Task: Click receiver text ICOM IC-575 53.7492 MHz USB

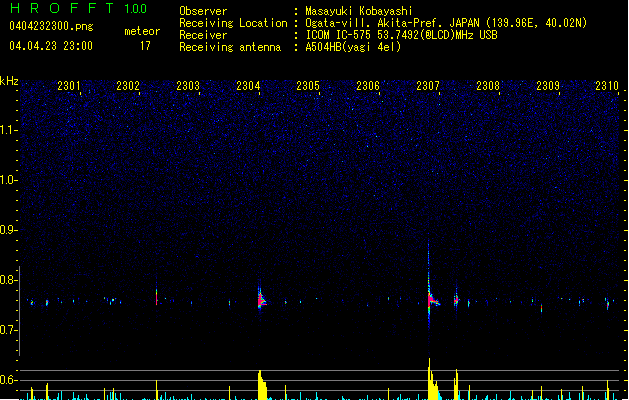Action: 402,35
